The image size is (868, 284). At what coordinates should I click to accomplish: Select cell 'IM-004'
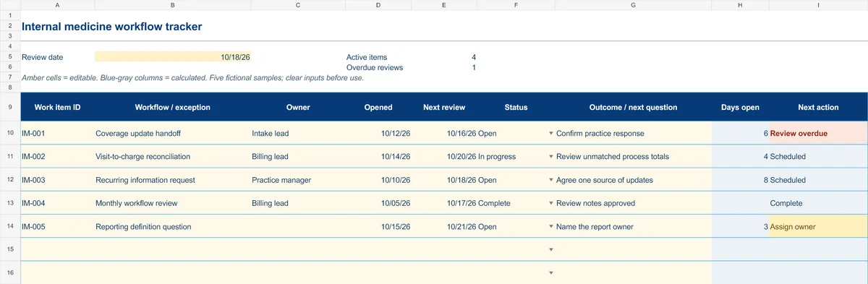[57, 203]
